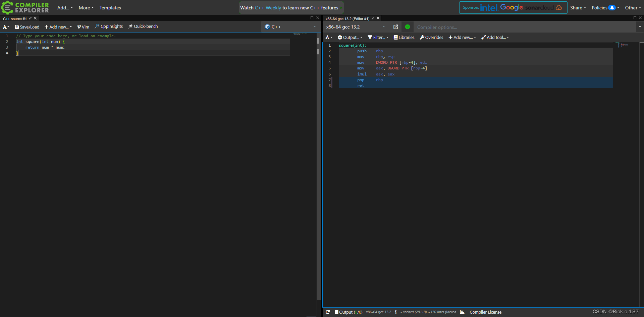Open the Overrides wrench panel
The image size is (644, 317).
[x=431, y=37]
